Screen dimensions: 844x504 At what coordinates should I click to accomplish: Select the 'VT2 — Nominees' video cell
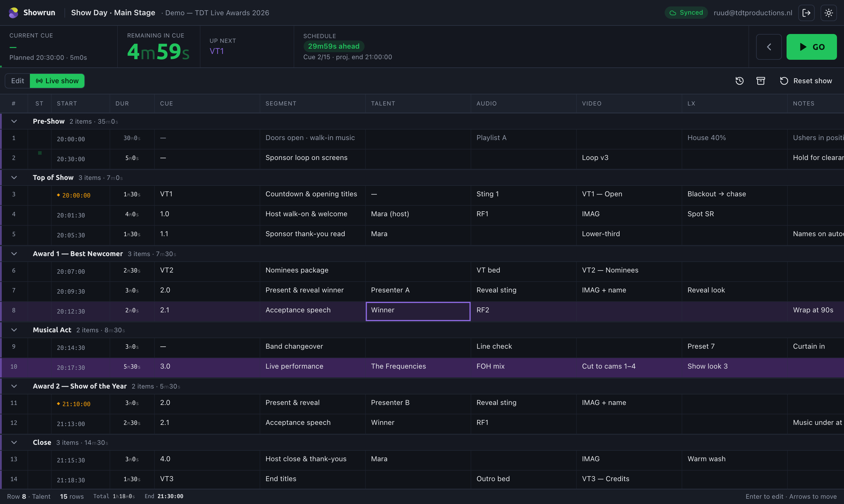[629, 271]
